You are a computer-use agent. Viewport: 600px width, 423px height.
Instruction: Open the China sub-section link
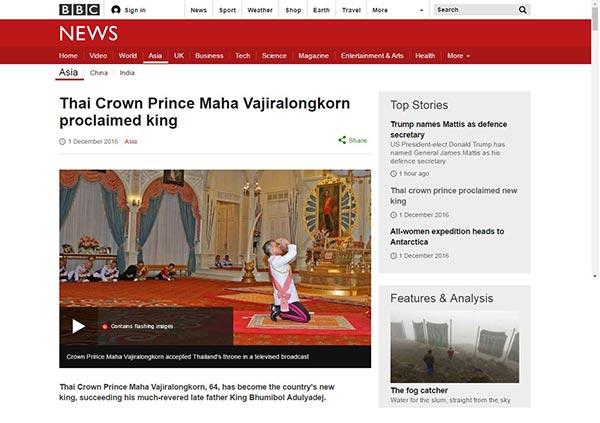pyautogui.click(x=99, y=73)
